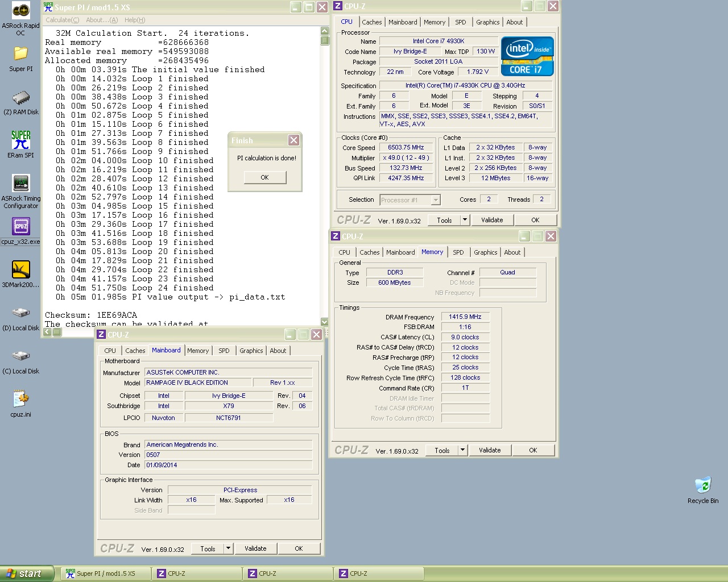728x582 pixels.
Task: Expand Tools dropdown arrow in top CPU-Z window
Action: coord(465,220)
